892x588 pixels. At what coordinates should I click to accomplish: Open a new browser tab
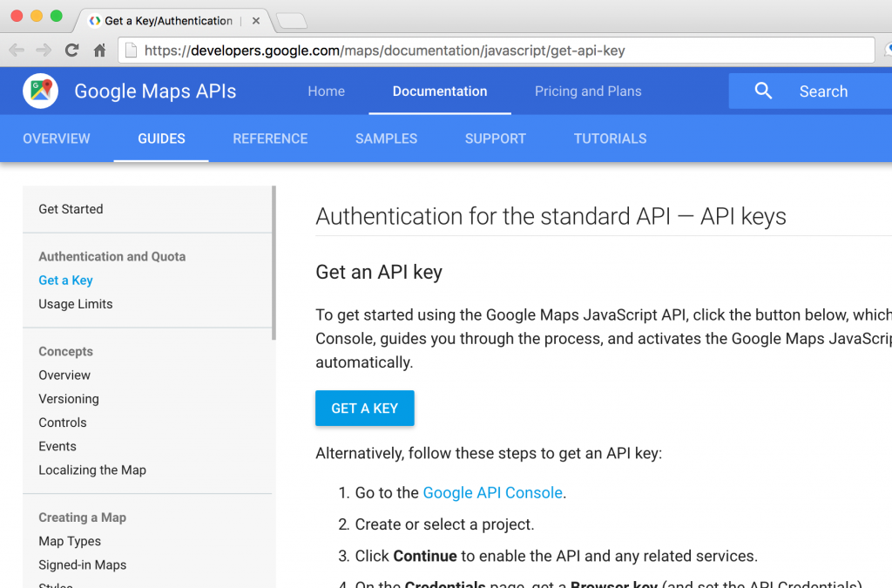[291, 21]
